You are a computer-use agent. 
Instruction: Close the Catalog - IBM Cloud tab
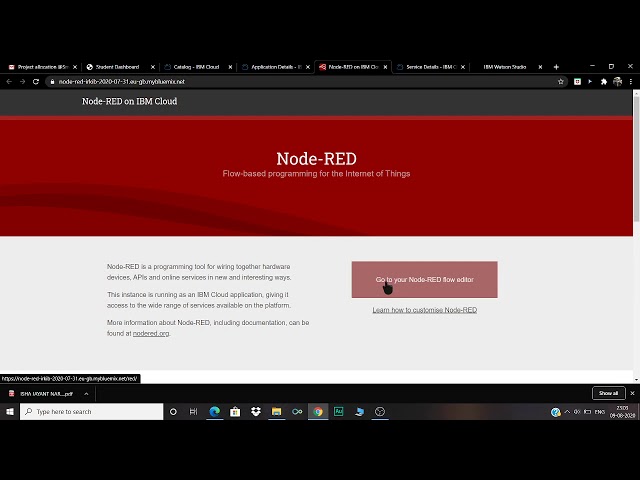click(x=230, y=67)
